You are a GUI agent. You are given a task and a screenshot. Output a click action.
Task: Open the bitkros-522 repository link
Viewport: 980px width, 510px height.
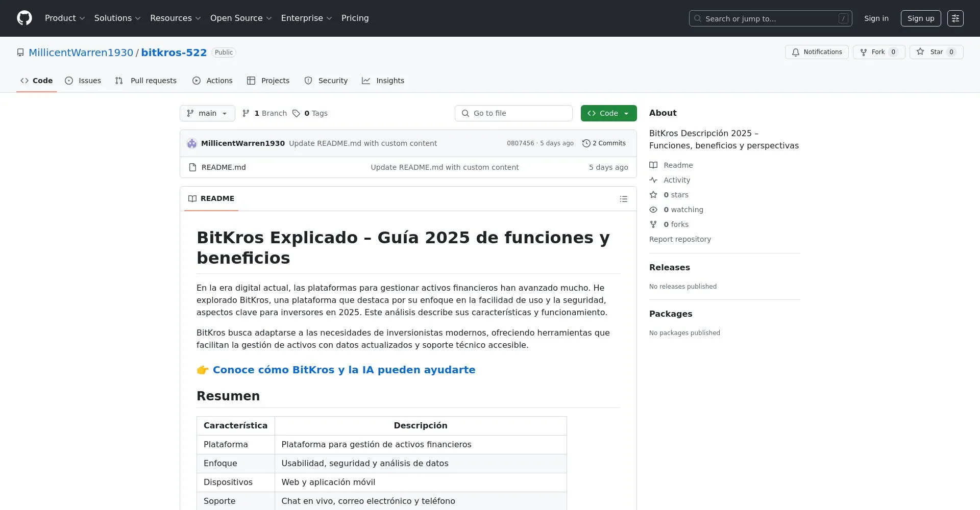174,53
